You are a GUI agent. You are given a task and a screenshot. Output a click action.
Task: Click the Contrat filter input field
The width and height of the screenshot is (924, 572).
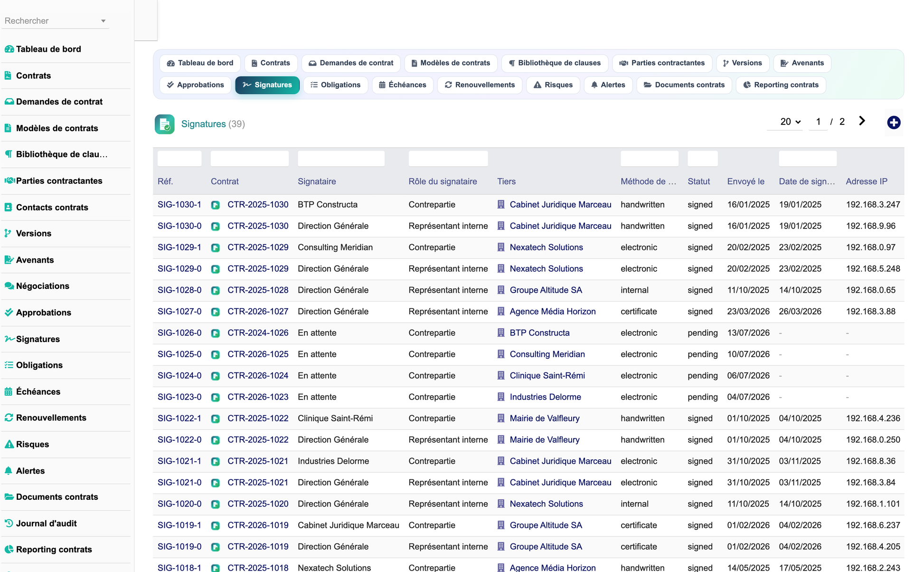250,159
